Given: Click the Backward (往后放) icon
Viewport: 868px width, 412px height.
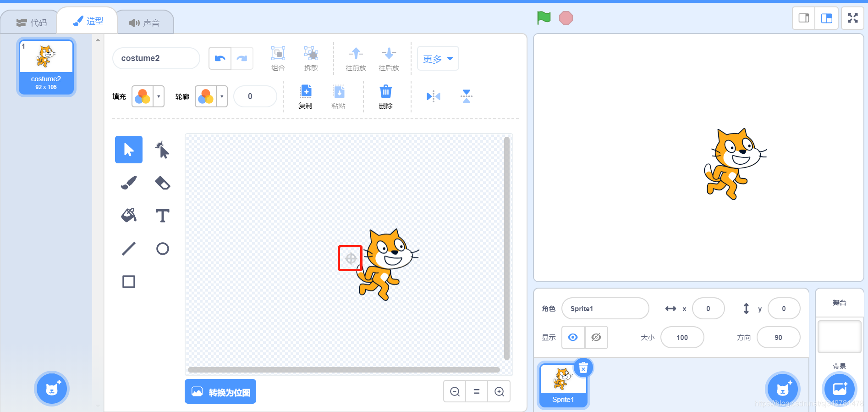Looking at the screenshot, I should [x=389, y=54].
